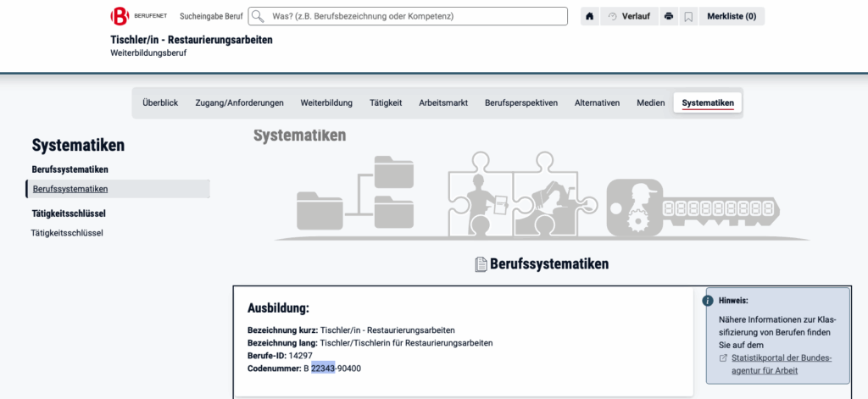Click the bookmark icon
The width and height of the screenshot is (868, 399).
(x=688, y=16)
